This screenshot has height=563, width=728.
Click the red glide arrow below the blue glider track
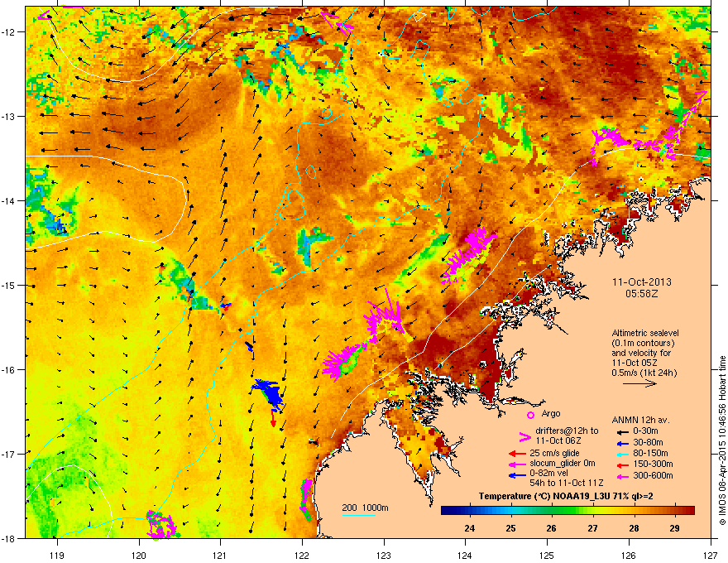click(273, 418)
